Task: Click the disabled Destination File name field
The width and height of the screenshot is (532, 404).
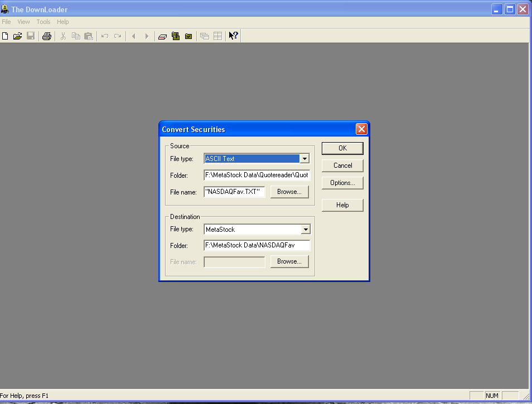Action: tap(234, 262)
